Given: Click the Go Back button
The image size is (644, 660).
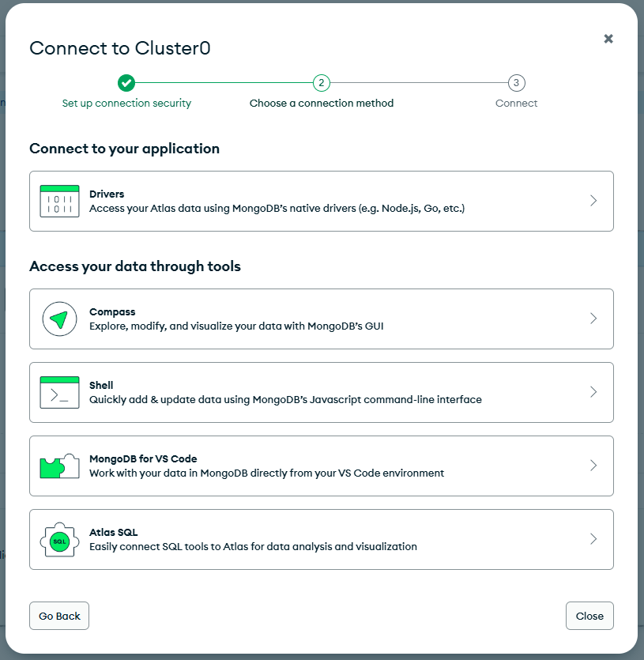Looking at the screenshot, I should coord(59,616).
